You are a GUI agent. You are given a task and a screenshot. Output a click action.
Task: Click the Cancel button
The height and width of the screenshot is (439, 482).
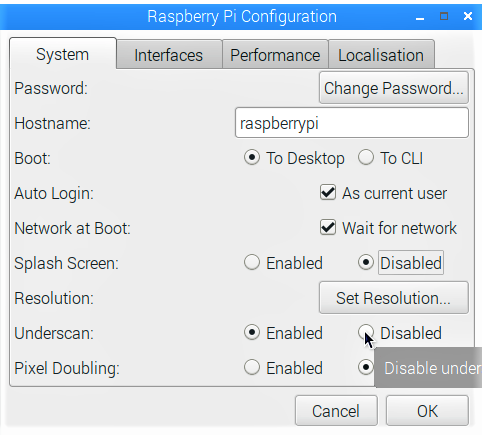[x=336, y=411]
